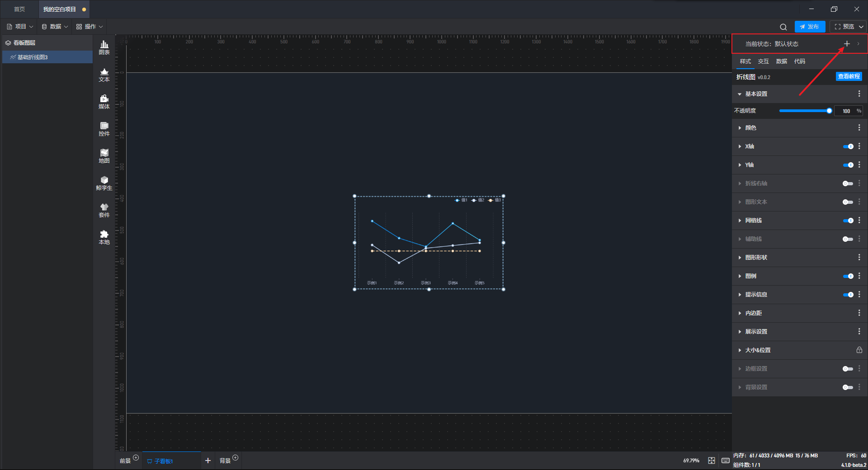This screenshot has width=868, height=470.
Task: Select 基础折线图3 layer
Action: tap(47, 57)
